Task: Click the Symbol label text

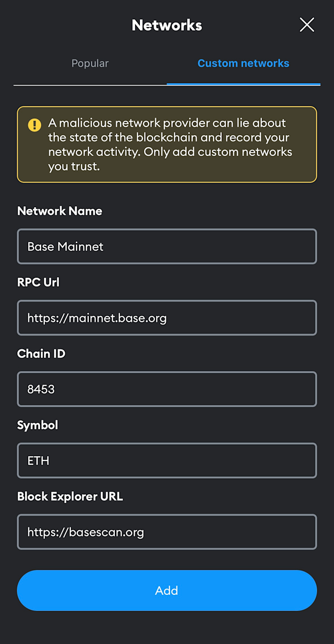Action: [38, 425]
